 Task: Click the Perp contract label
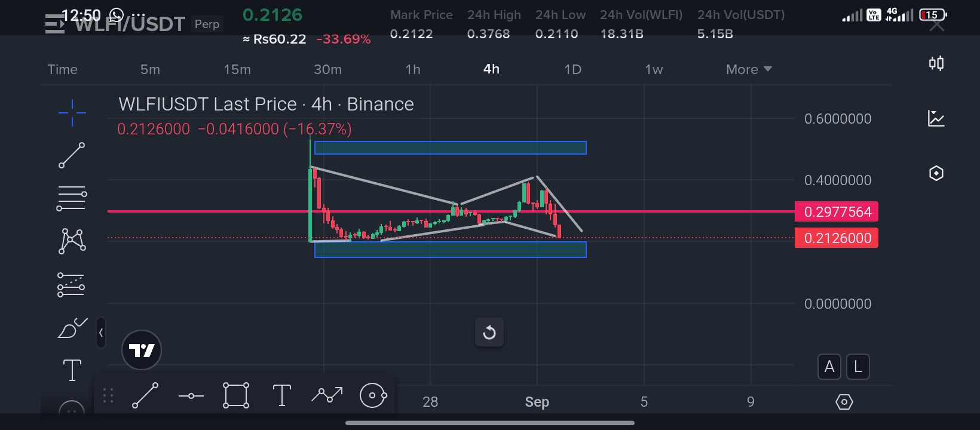tap(207, 24)
